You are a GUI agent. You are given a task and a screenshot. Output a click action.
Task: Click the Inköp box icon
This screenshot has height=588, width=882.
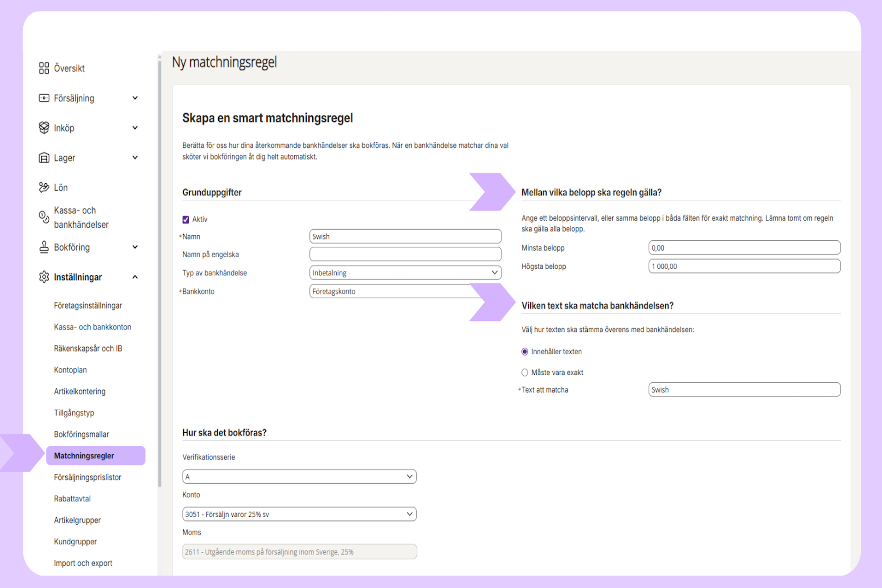coord(44,128)
